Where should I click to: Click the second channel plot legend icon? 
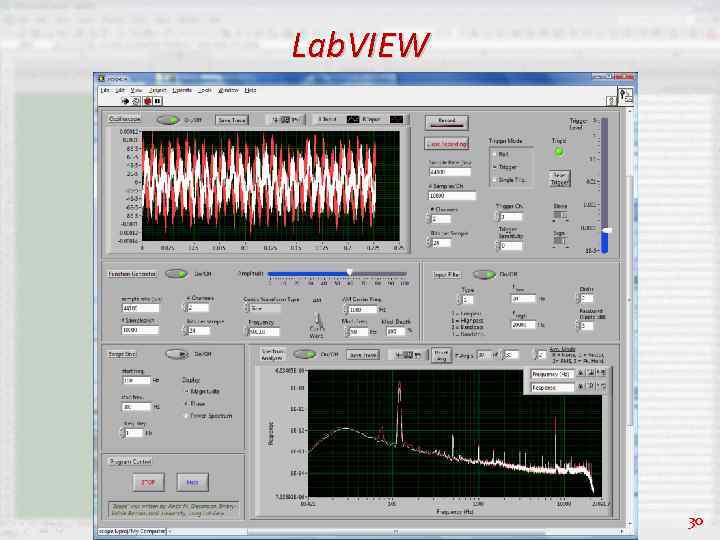[x=396, y=119]
